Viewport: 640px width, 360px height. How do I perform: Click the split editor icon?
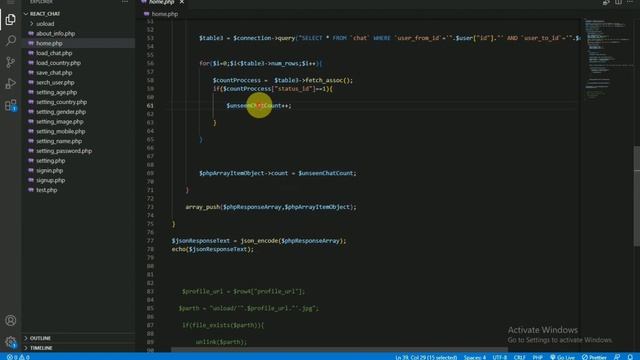click(x=618, y=2)
